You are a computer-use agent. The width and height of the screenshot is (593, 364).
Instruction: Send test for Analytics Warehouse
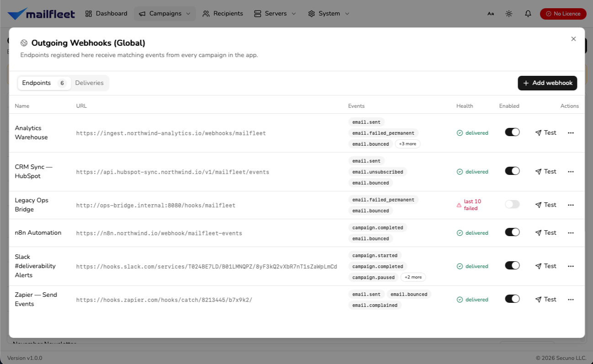pyautogui.click(x=545, y=133)
